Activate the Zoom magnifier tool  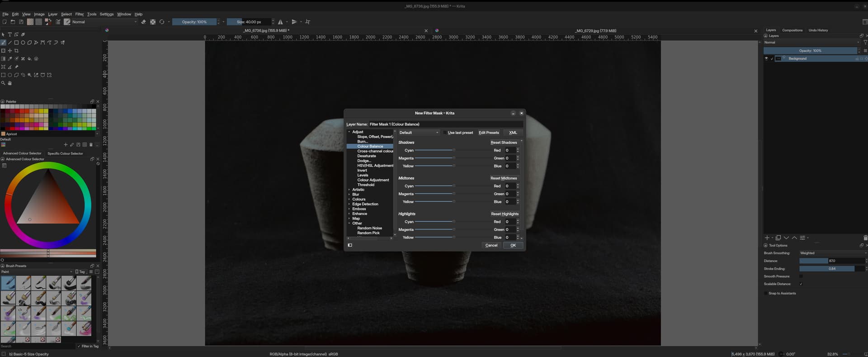3,83
